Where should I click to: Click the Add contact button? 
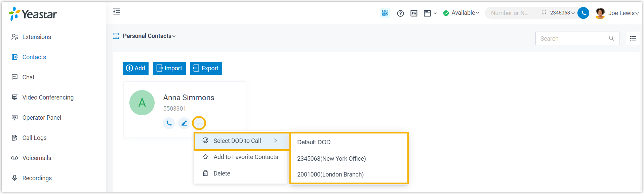[x=136, y=69]
